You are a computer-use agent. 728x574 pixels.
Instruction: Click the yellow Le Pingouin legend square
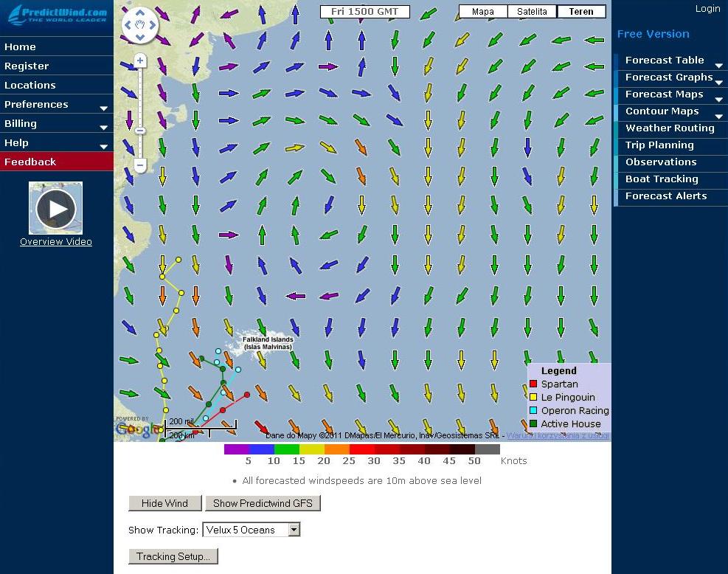(x=533, y=397)
